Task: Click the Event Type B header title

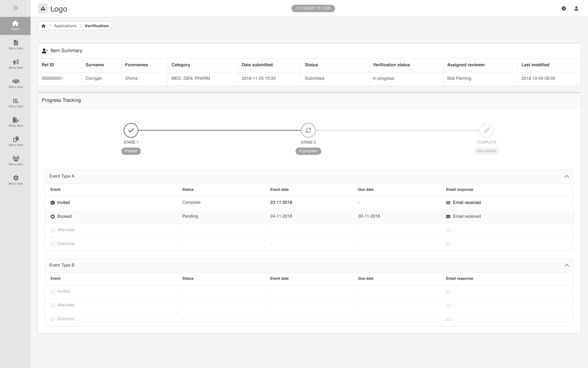Action: coord(62,265)
